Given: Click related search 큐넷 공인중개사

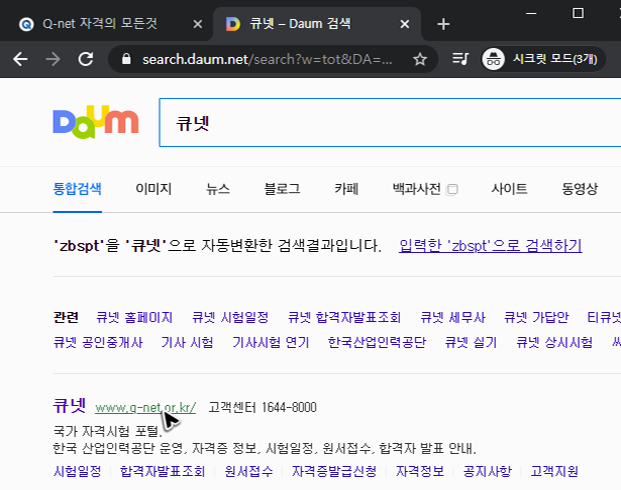Looking at the screenshot, I should click(98, 342).
